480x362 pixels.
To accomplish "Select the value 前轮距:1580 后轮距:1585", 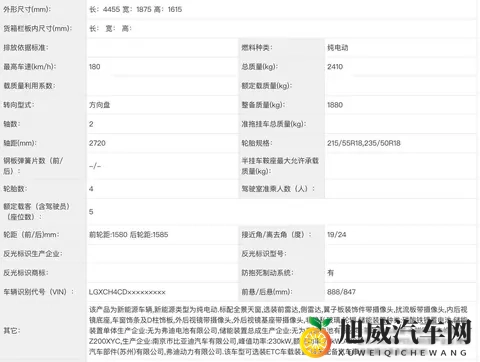I will pos(129,234).
